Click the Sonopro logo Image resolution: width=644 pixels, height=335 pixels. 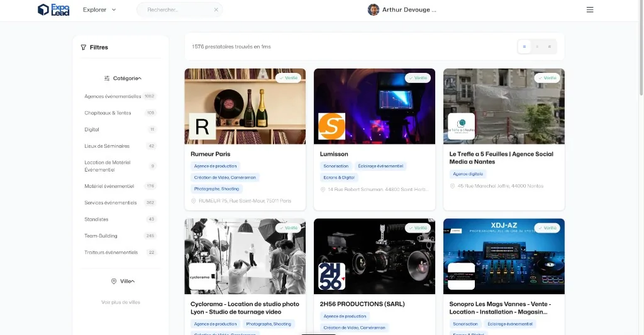pyautogui.click(x=461, y=277)
